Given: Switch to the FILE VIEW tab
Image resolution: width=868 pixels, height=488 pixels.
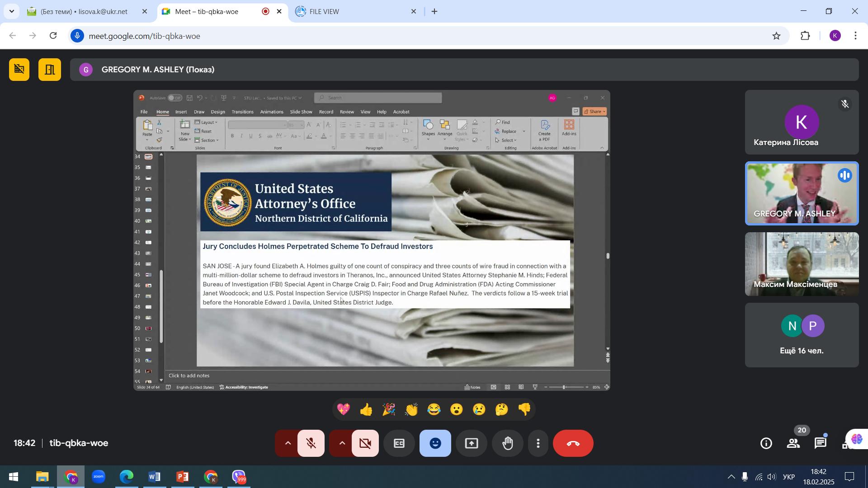Looking at the screenshot, I should point(353,12).
